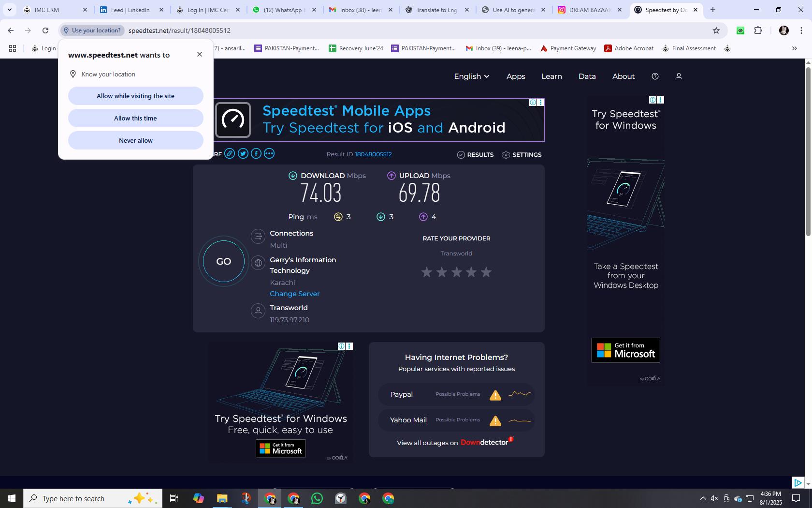The height and width of the screenshot is (508, 812).
Task: Open ad options menu on right sidebar ad
Action: point(661,100)
